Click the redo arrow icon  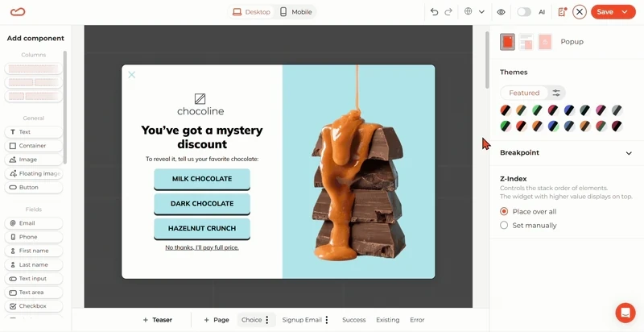(x=448, y=12)
